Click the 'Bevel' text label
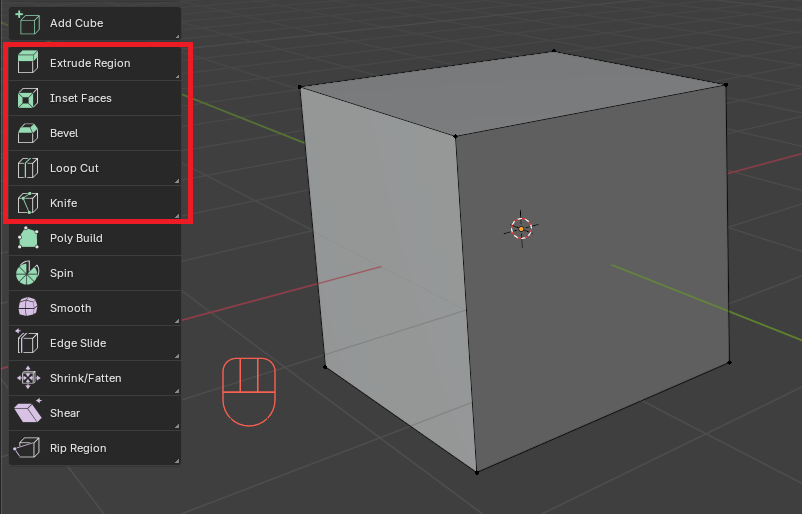This screenshot has height=514, width=802. click(64, 133)
